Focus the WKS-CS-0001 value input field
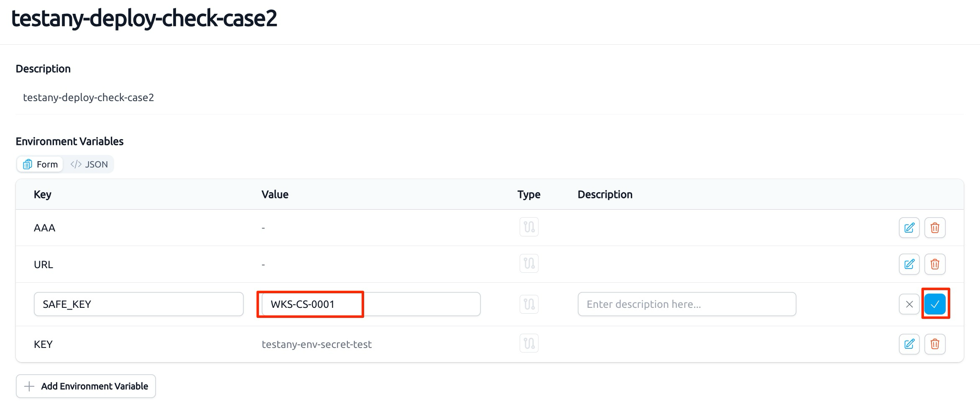Screen dimensions: 980x411 [371, 304]
